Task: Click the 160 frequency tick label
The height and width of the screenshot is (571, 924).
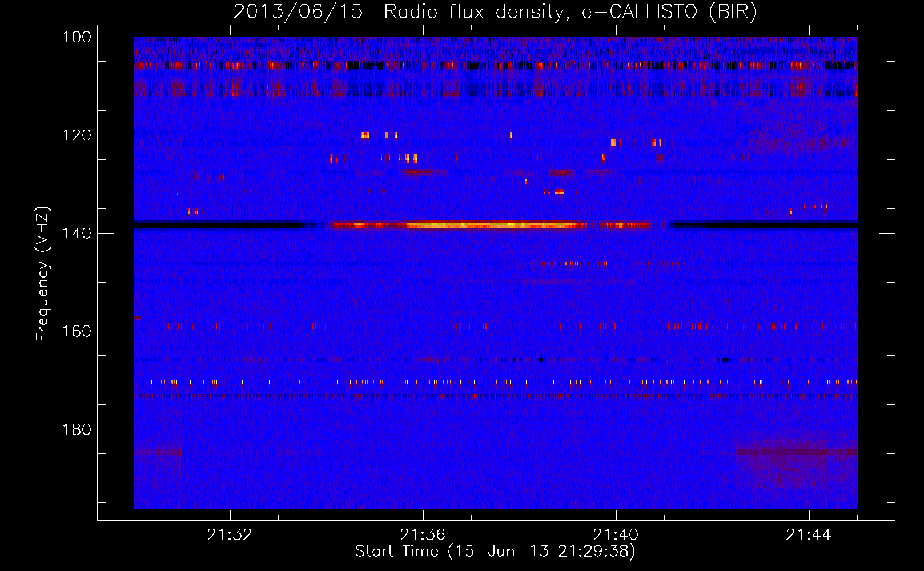Action: point(77,331)
